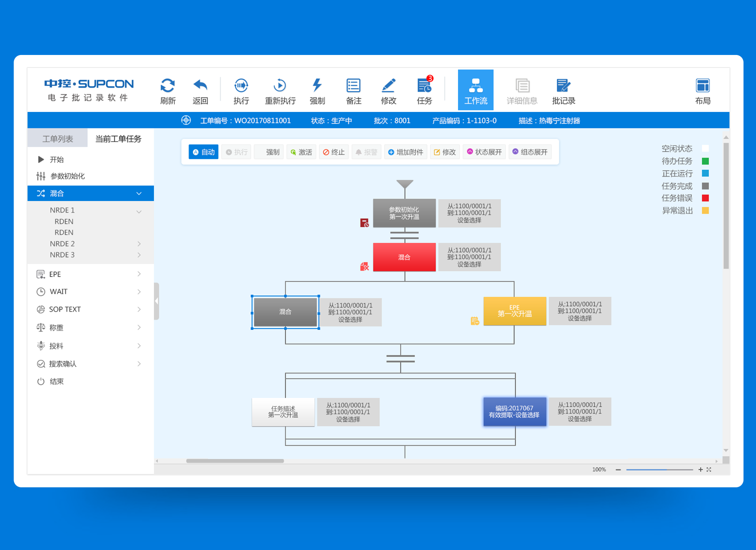Screen dimensions: 756x550
Task: Open 任务 tasks icon with badge
Action: (x=425, y=84)
